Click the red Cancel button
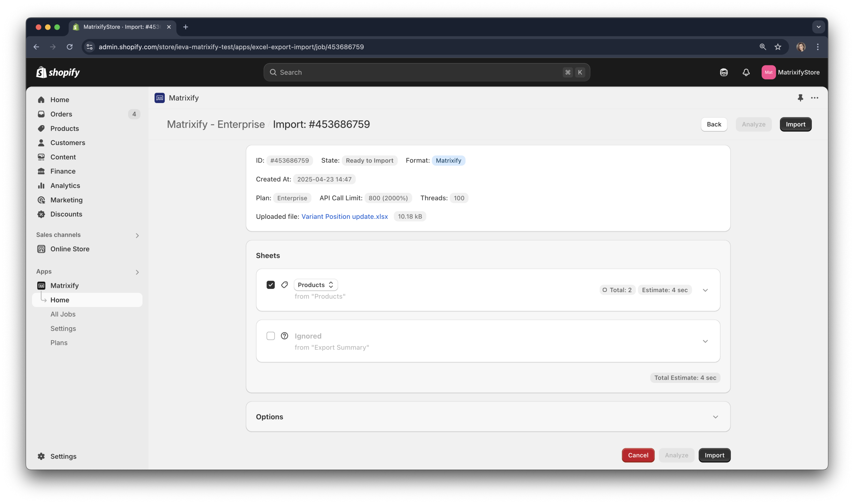The height and width of the screenshot is (504, 854). click(x=638, y=455)
